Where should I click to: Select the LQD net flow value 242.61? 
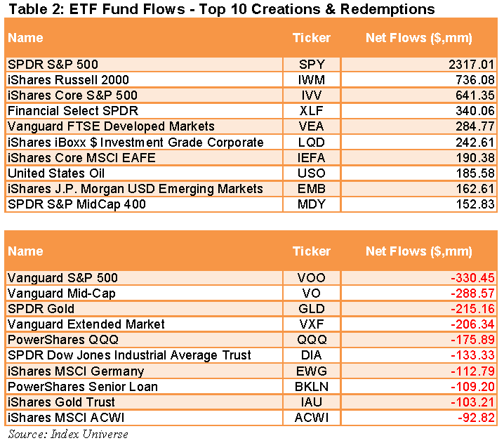pyautogui.click(x=475, y=142)
